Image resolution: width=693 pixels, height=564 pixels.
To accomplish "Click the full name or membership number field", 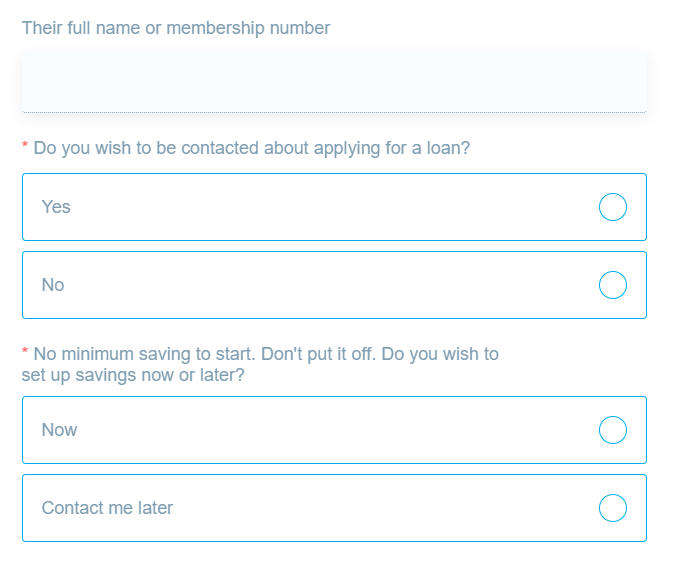I will pos(334,83).
